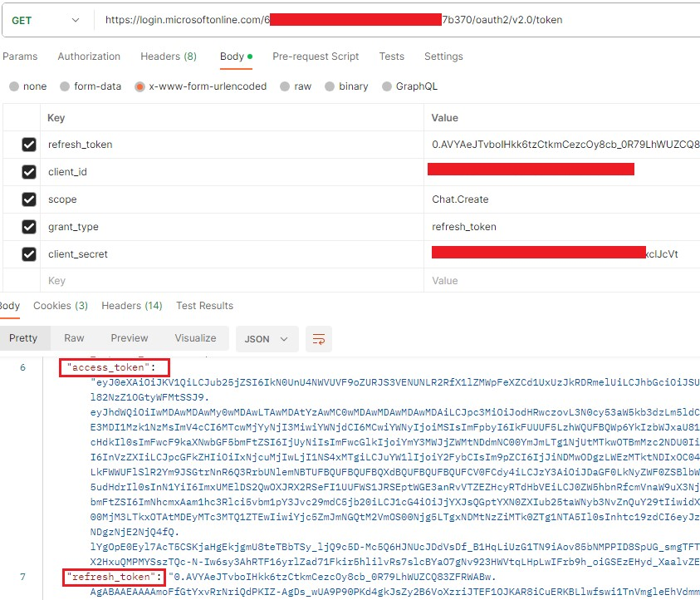Open the Headers (8) request tab
The width and height of the screenshot is (700, 600).
pos(169,57)
